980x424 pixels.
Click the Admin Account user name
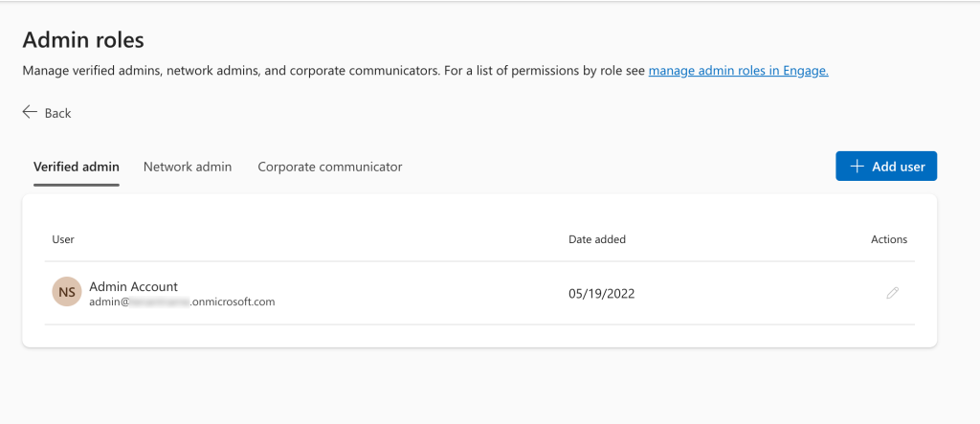pyautogui.click(x=134, y=286)
